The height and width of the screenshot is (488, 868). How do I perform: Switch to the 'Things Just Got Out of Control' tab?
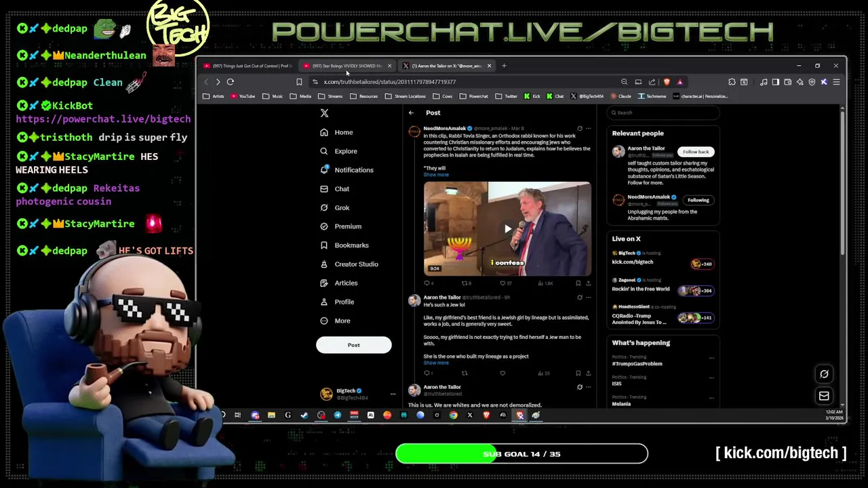tap(248, 66)
